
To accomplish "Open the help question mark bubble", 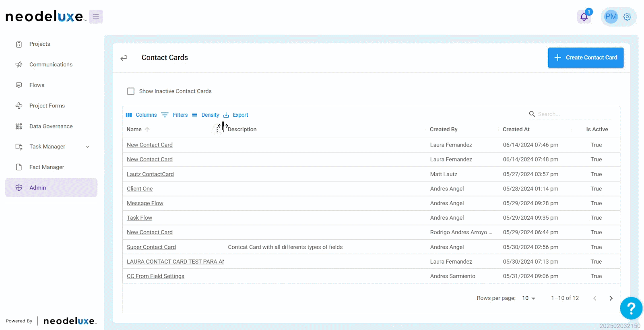I will [x=631, y=308].
